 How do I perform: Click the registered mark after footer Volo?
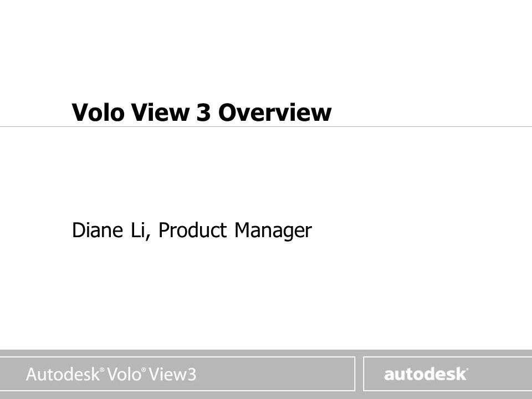(144, 369)
